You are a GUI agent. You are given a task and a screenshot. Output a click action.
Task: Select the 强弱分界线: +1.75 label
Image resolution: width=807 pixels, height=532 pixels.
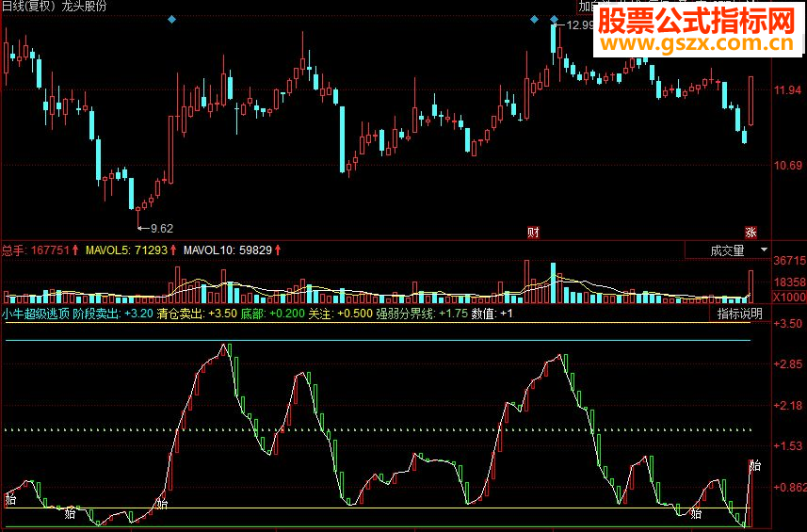point(422,314)
